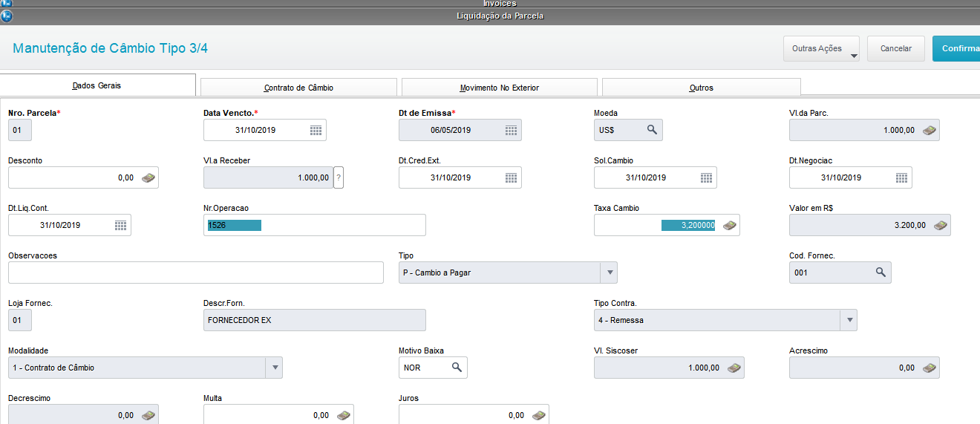980x424 pixels.
Task: Switch to the Dados Gerais tab
Action: [97, 85]
